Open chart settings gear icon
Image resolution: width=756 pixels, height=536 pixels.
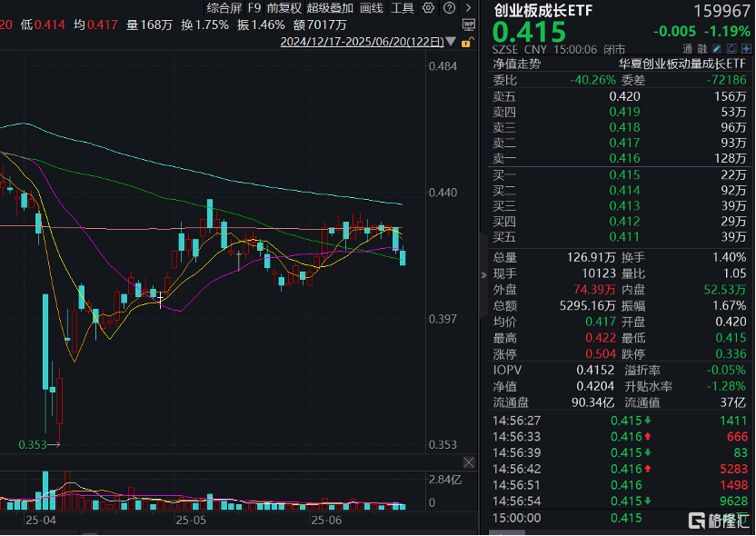[x=428, y=7]
